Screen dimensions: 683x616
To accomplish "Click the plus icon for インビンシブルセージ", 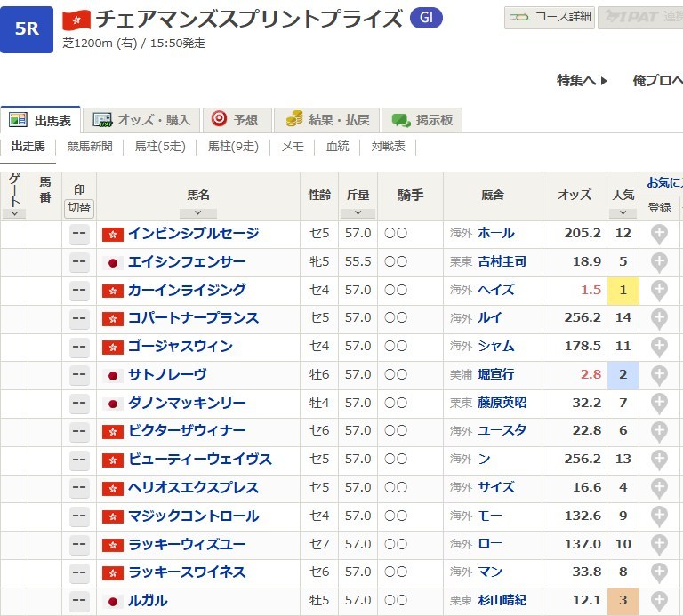I will (x=659, y=234).
